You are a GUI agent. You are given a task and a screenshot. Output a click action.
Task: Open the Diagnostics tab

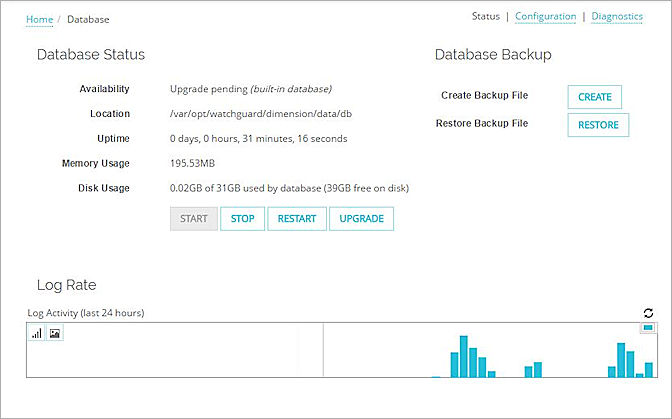[617, 16]
